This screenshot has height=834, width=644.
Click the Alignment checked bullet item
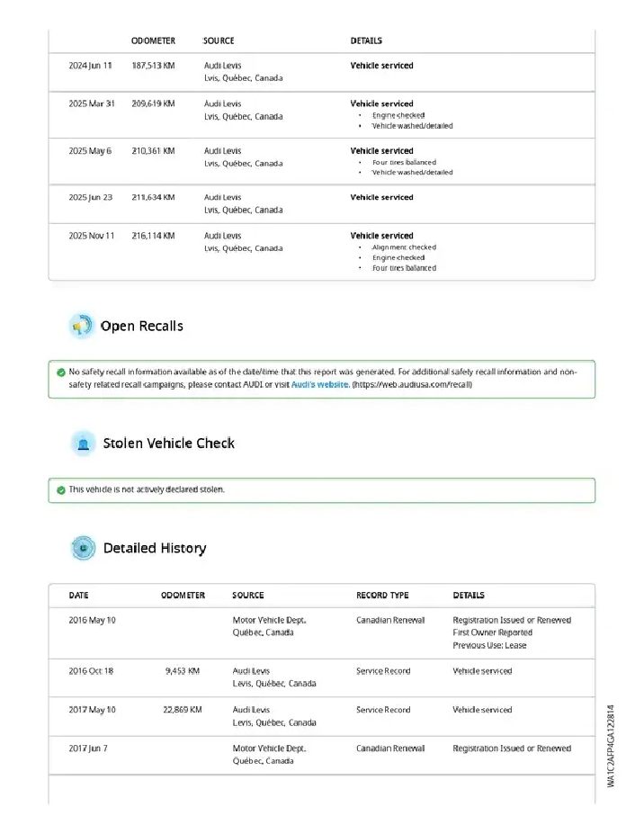pos(404,247)
